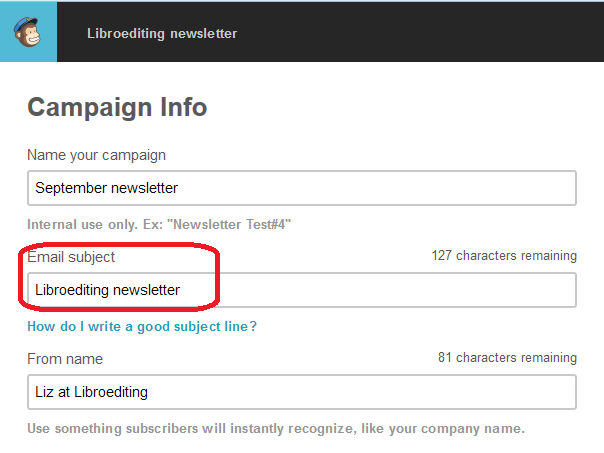Viewport: 604px width, 453px height.
Task: Click the blue square behind Mailchimp logo
Action: tap(8, 52)
